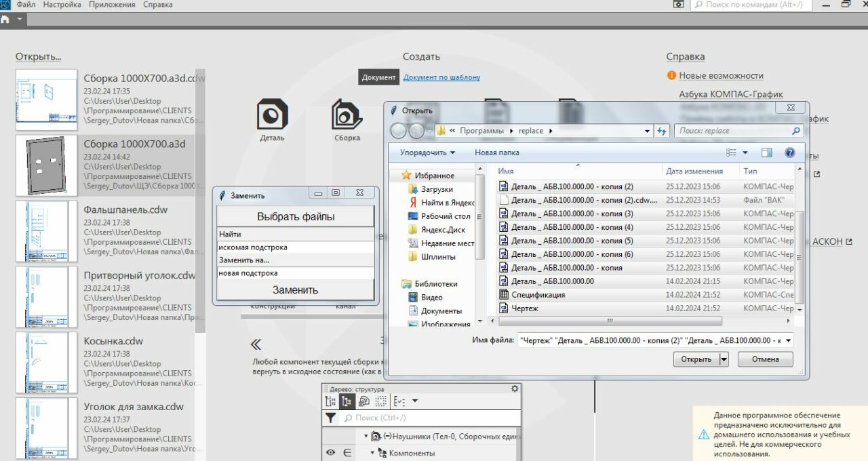This screenshot has width=868, height=461.
Task: Select the highlighted structure view icon in tree
Action: [347, 401]
